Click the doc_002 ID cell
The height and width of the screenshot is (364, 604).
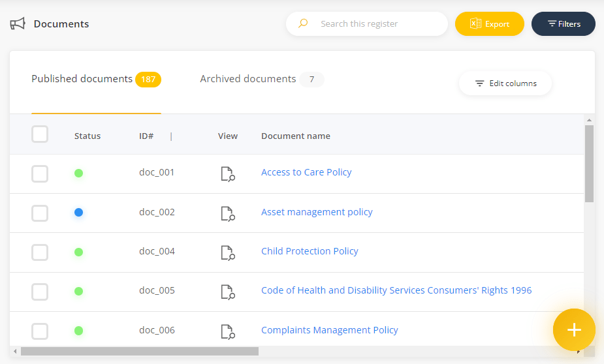point(157,212)
